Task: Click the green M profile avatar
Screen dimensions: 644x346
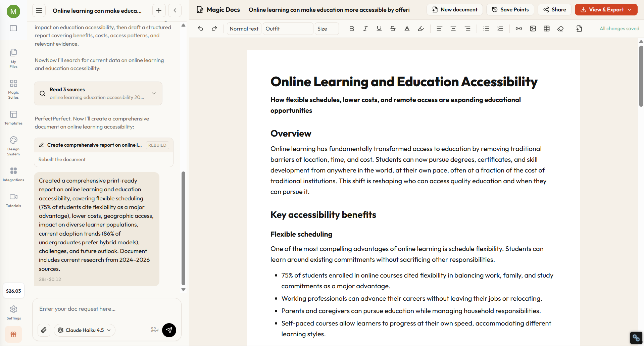Action: coord(13,11)
